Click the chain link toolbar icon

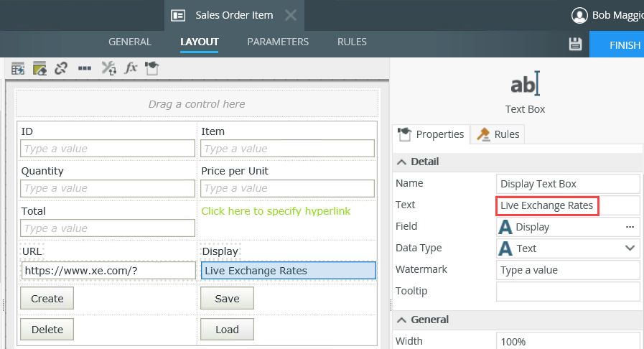61,68
